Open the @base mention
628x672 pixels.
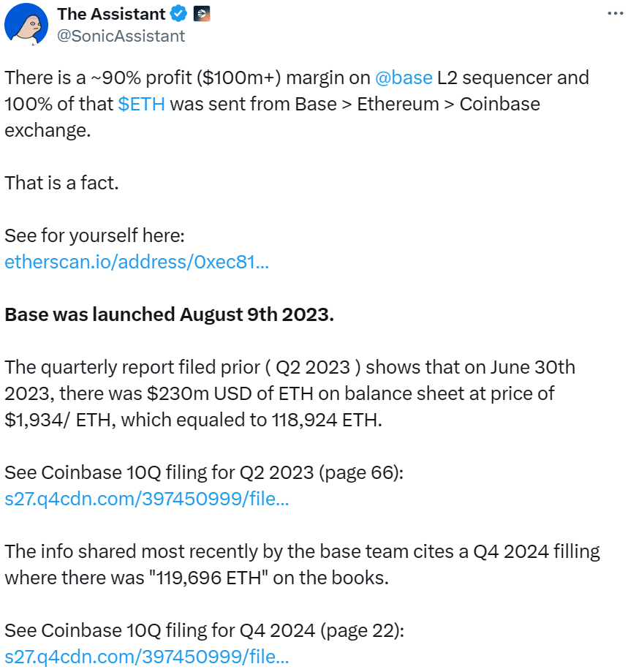pyautogui.click(x=403, y=78)
